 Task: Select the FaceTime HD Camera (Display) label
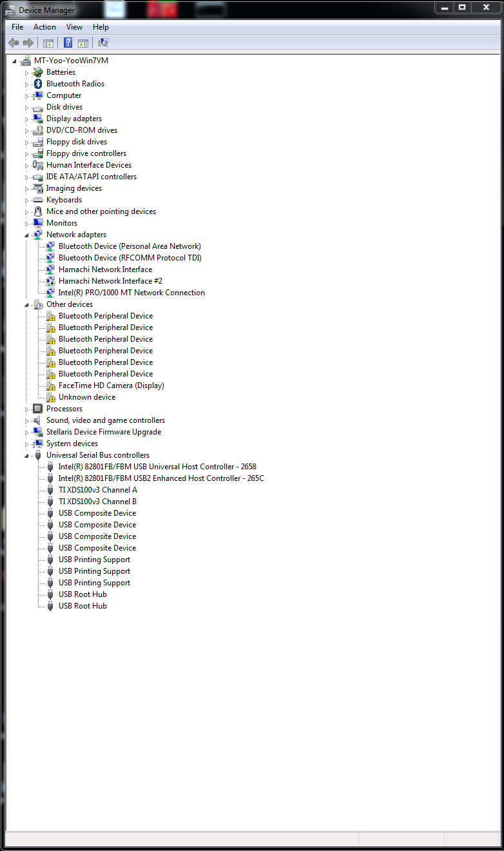111,386
